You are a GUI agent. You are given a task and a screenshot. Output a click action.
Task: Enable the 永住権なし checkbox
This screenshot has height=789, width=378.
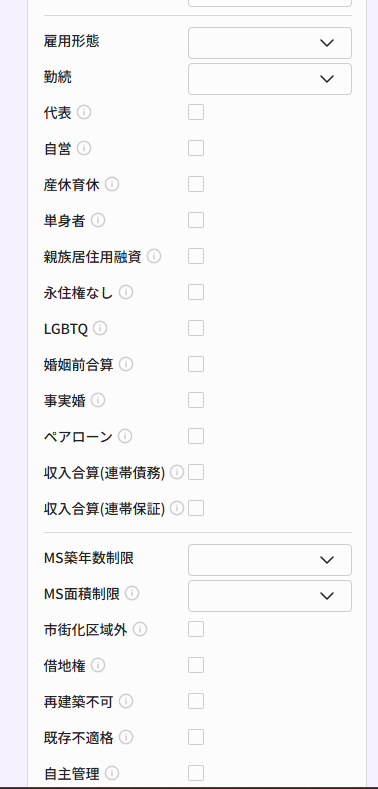[x=196, y=292]
